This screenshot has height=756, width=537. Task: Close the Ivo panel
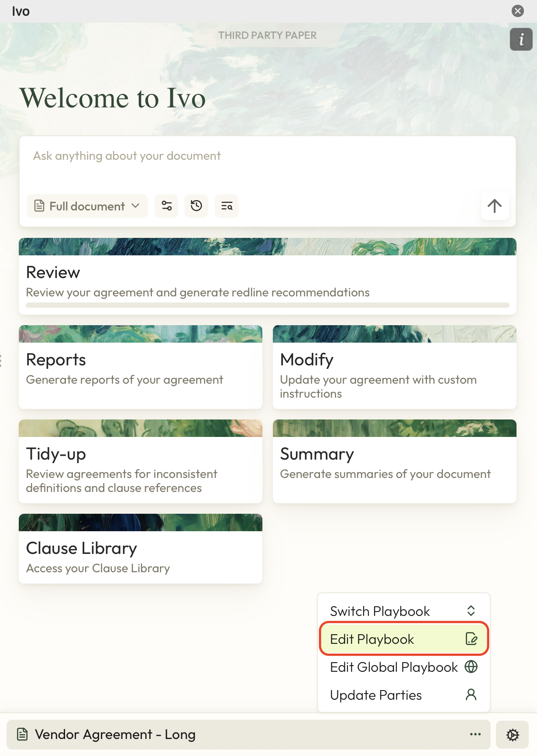point(518,11)
